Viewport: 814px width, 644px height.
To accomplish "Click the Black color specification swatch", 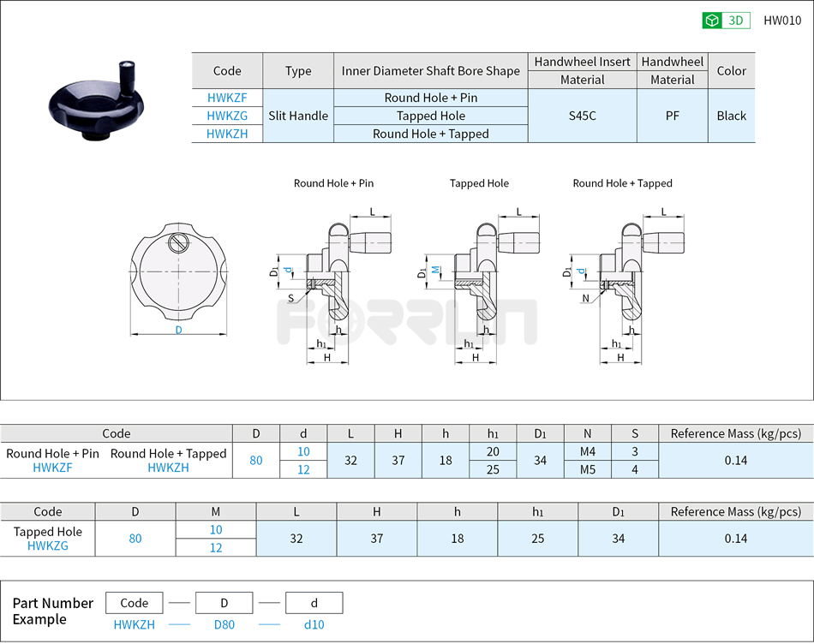I will pyautogui.click(x=731, y=116).
